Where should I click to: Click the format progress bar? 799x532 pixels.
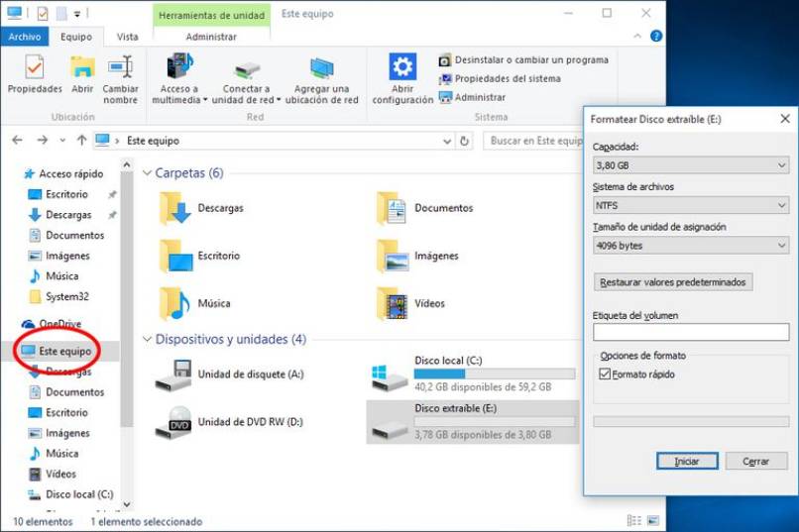click(x=691, y=421)
